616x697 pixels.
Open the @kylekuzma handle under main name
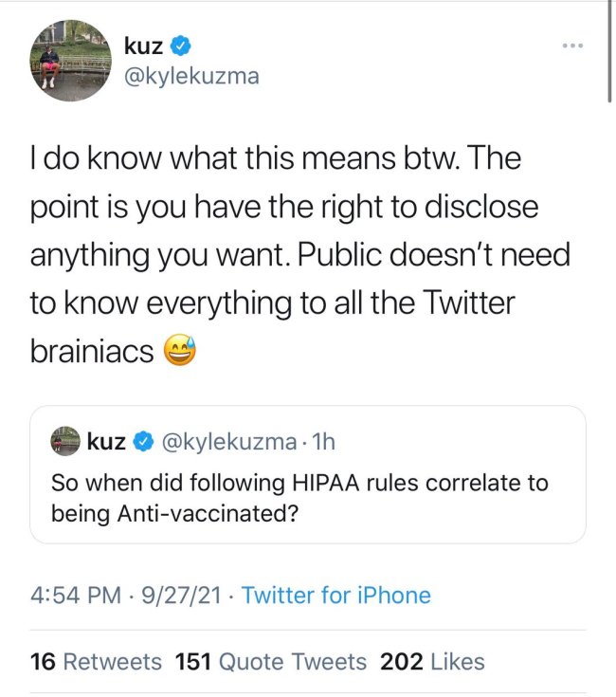click(190, 76)
